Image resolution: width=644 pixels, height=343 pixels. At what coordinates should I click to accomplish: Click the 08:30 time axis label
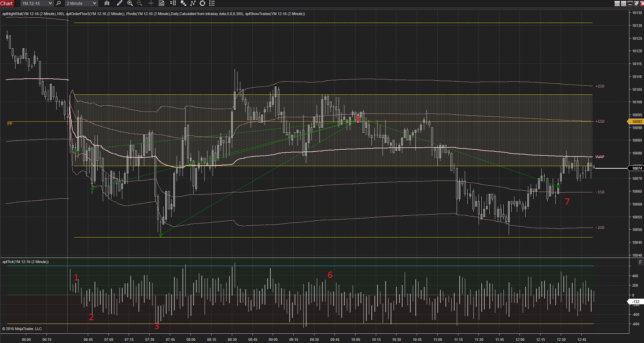pyautogui.click(x=232, y=340)
